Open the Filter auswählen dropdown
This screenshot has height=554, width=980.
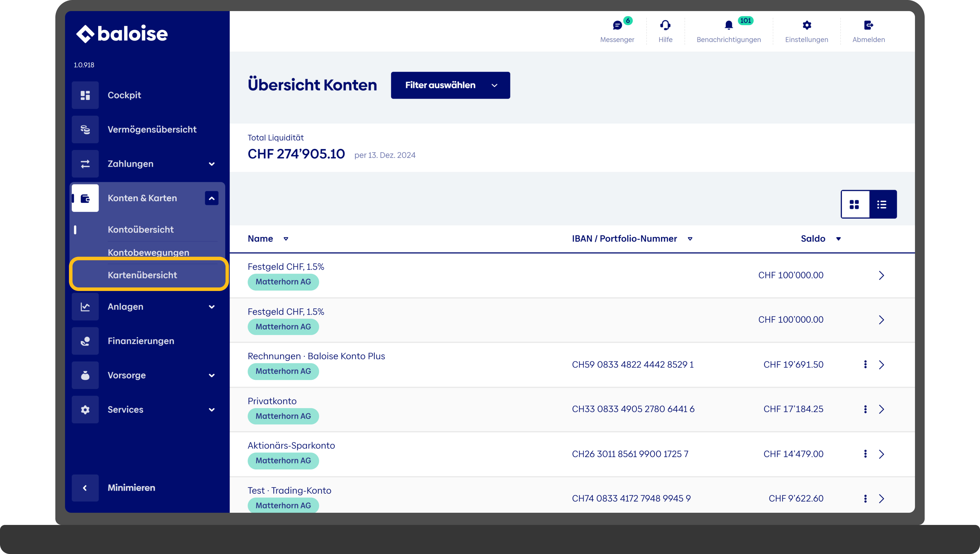pos(450,85)
